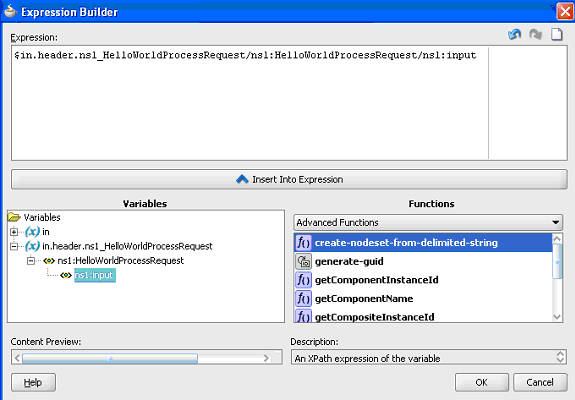The height and width of the screenshot is (400, 575).
Task: Click the Clear expression page icon
Action: tap(557, 34)
